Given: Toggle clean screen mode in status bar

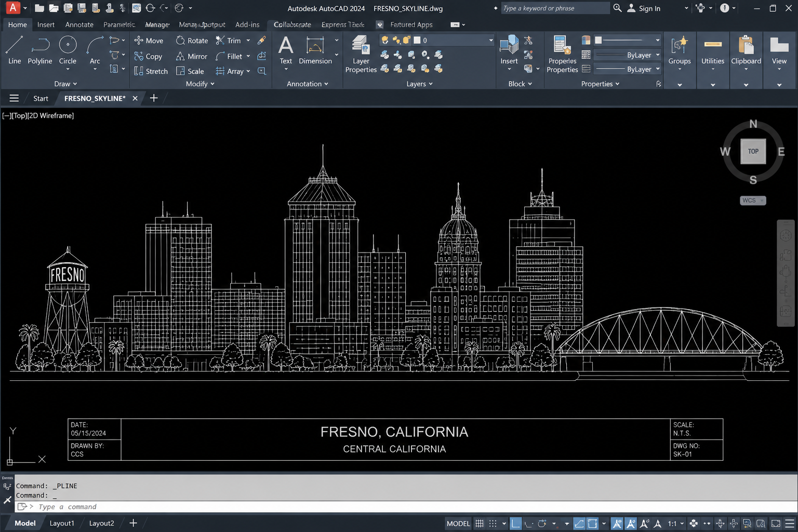Looking at the screenshot, I should [776, 523].
